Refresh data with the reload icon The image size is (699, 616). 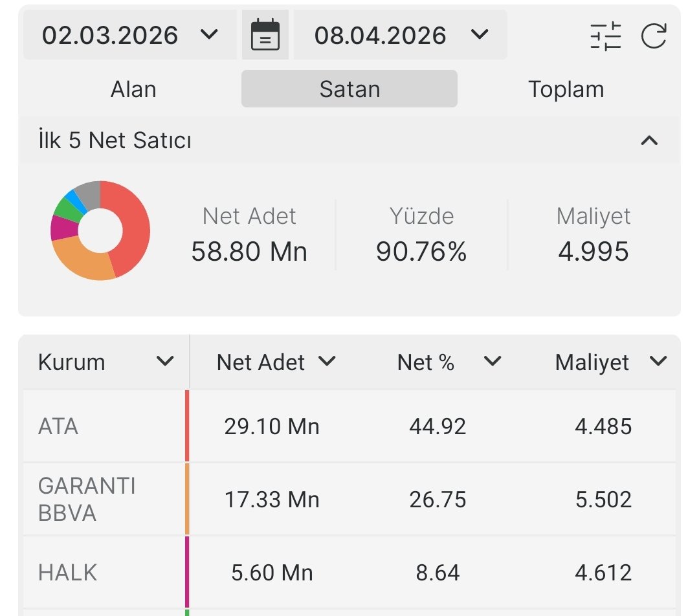point(654,36)
